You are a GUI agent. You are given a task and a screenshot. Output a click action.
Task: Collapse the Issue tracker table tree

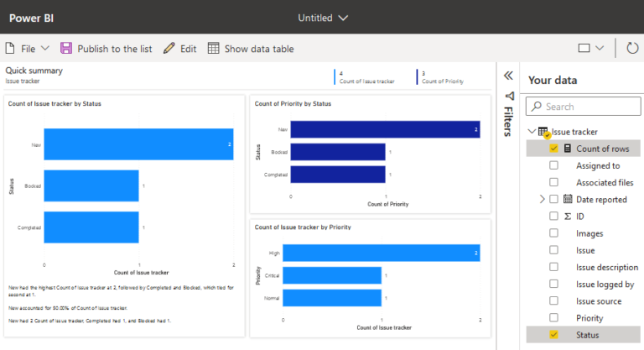(532, 132)
